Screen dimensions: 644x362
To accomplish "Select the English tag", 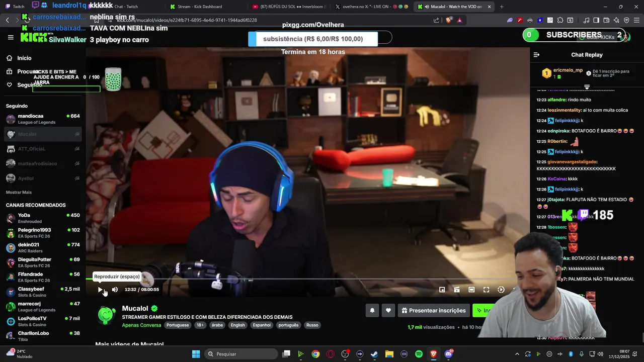I will [x=238, y=325].
